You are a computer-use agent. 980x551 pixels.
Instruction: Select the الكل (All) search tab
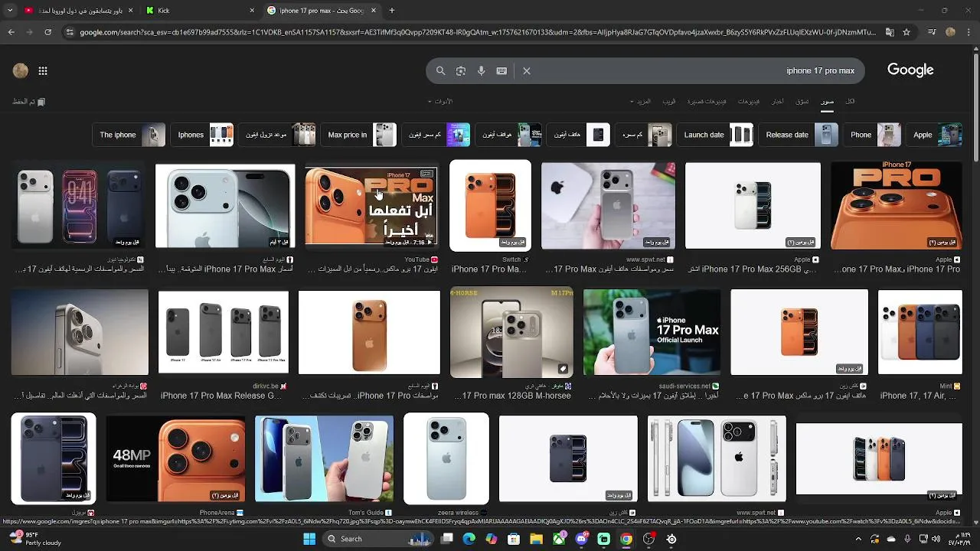(x=850, y=101)
